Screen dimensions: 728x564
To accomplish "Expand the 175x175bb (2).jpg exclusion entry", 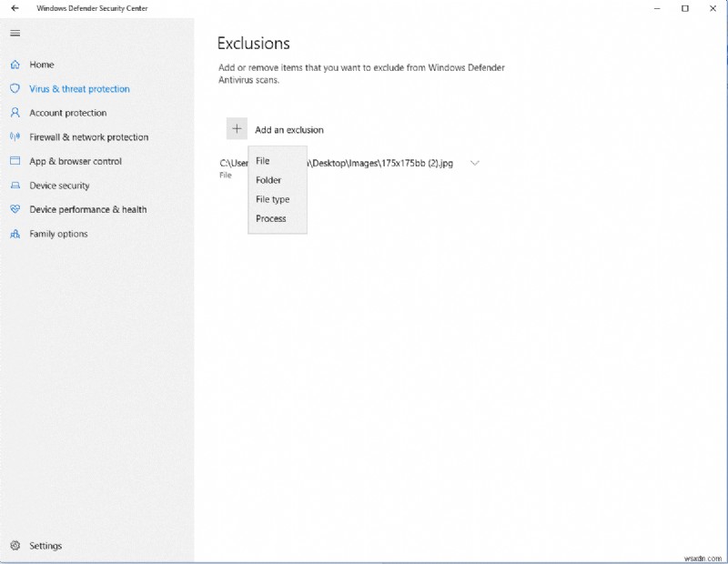I will (x=473, y=163).
